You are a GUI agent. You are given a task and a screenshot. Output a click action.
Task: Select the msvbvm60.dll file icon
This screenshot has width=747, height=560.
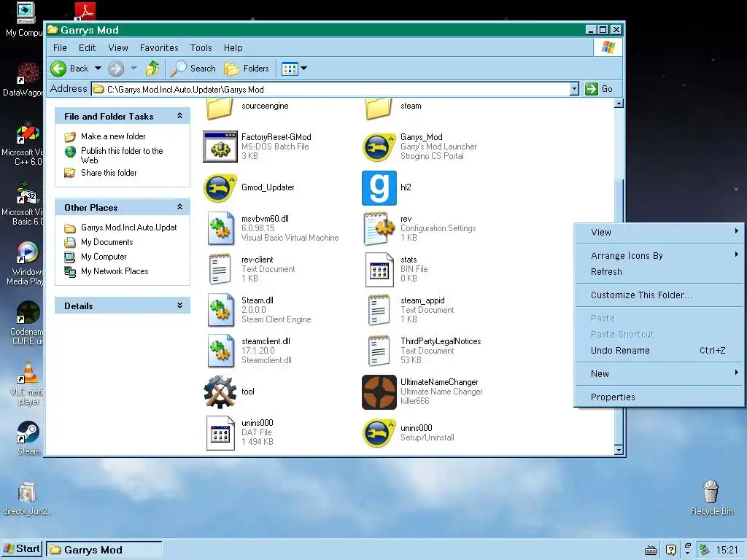point(220,228)
